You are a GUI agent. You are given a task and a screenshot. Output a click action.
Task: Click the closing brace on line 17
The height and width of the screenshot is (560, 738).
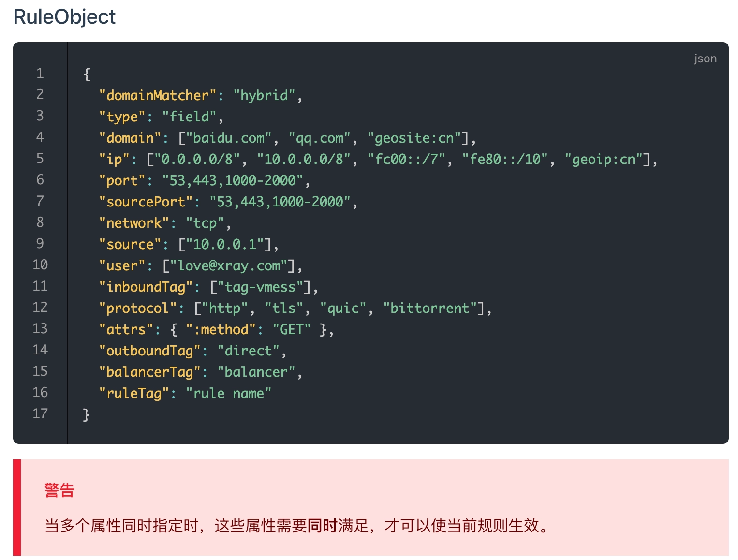pos(87,414)
